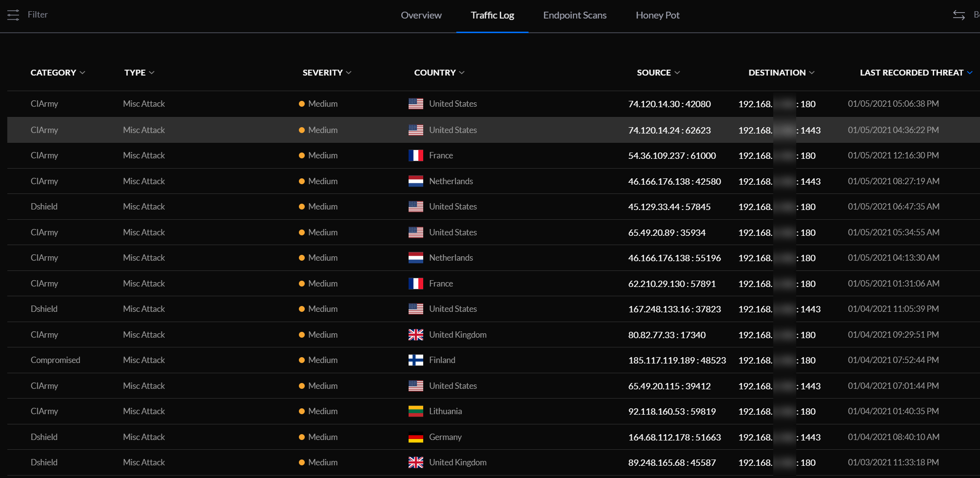Click the United Kingdom flag for 80.82.77.33
Screen dimensions: 980x478
point(415,334)
